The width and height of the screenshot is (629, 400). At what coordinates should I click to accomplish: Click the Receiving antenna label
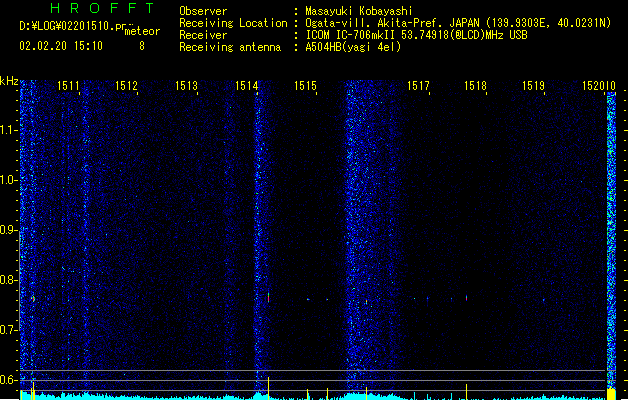tap(230, 47)
